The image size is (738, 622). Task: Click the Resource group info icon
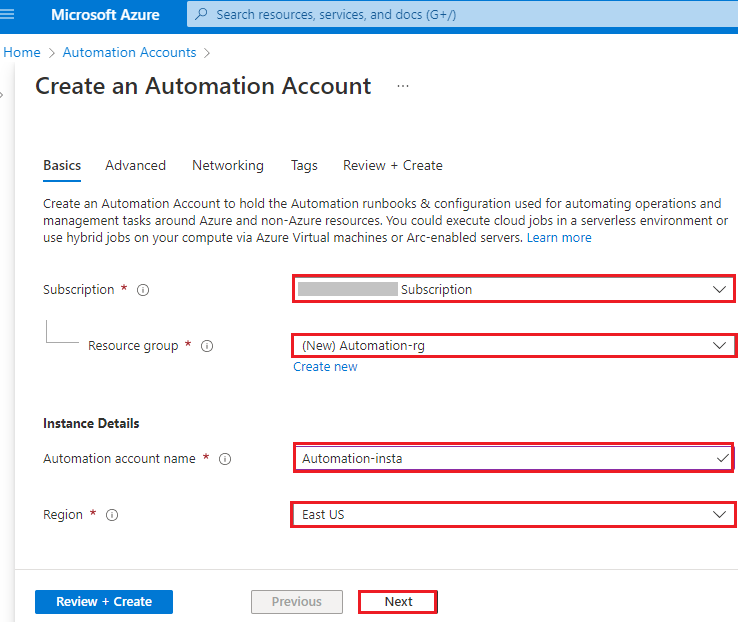point(207,346)
